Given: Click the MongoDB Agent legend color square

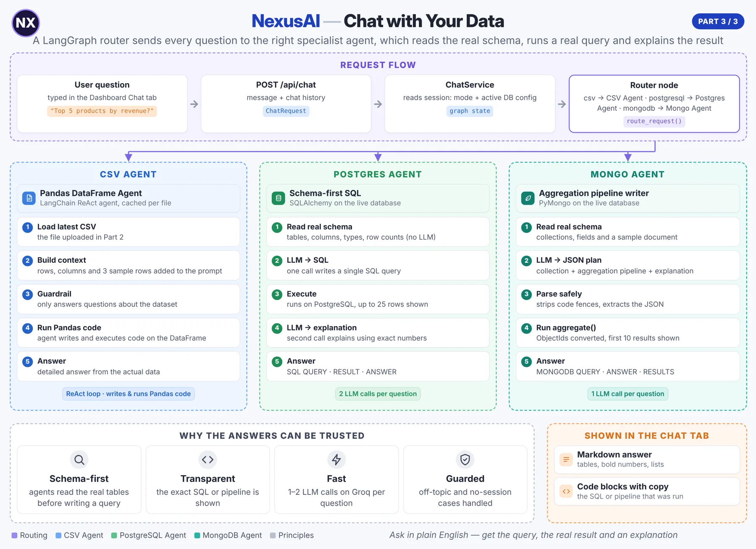Looking at the screenshot, I should pyautogui.click(x=197, y=536).
